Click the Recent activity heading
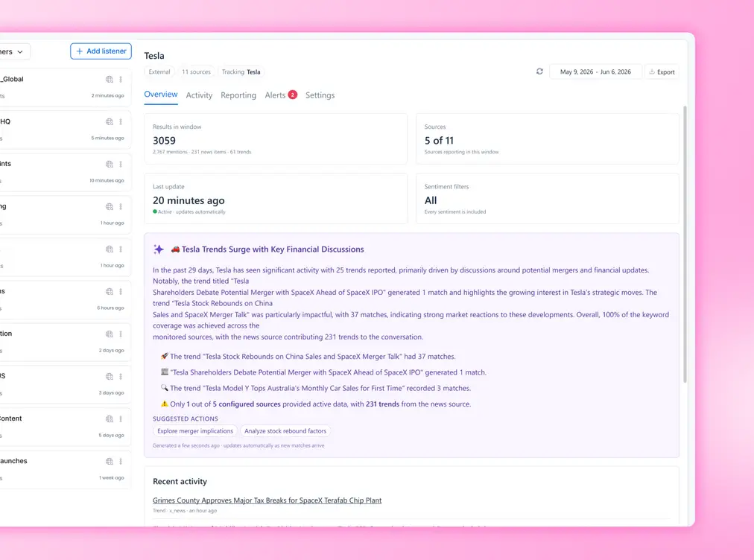 tap(180, 481)
